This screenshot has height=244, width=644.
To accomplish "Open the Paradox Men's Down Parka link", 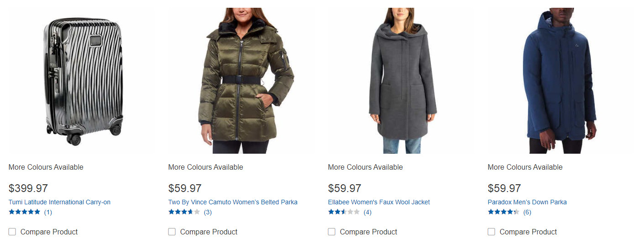I will point(527,202).
